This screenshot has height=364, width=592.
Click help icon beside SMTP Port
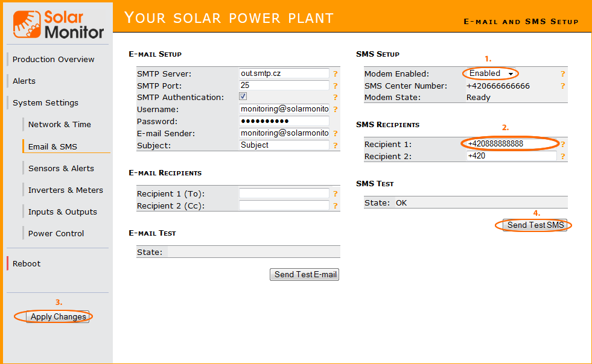click(335, 86)
